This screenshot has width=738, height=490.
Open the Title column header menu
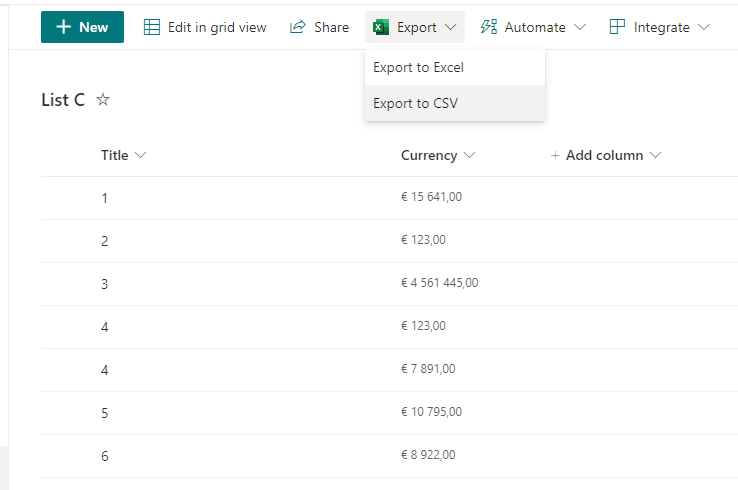(140, 156)
